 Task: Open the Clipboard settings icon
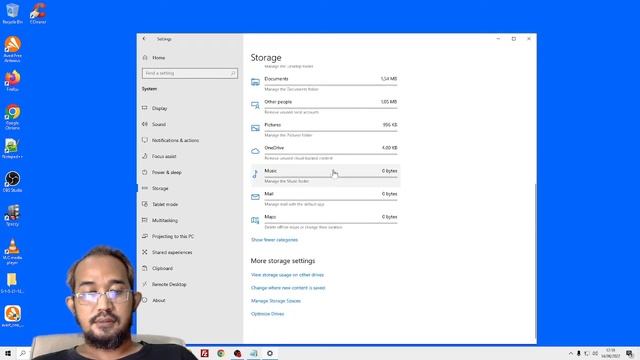pos(144,268)
